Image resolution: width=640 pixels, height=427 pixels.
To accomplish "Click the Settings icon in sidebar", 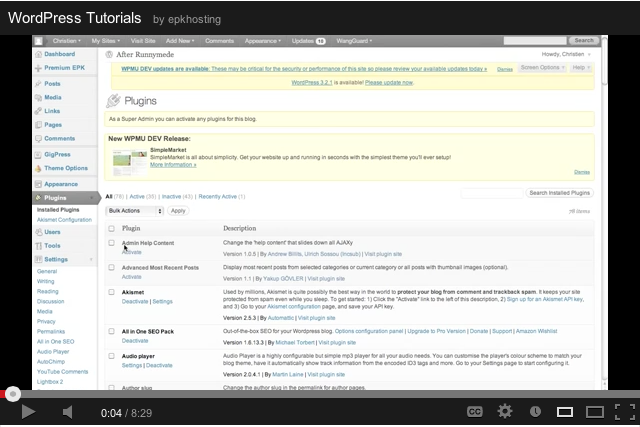I will [x=38, y=260].
